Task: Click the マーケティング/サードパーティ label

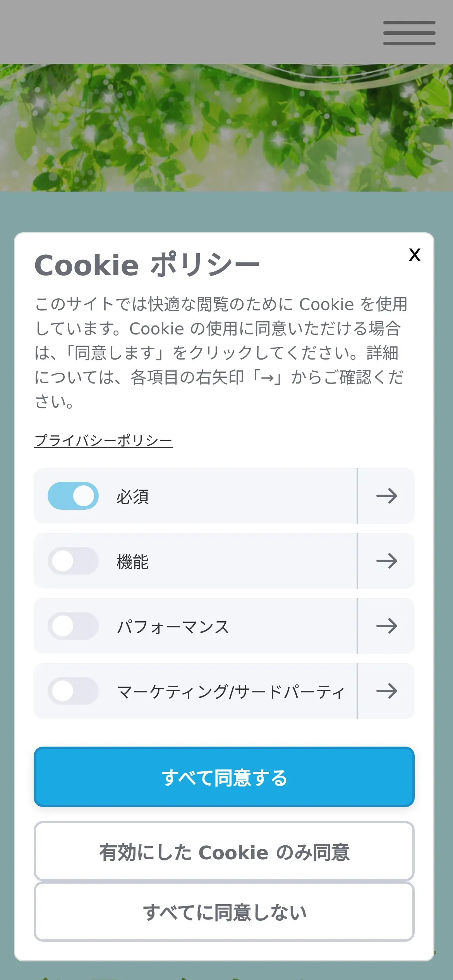Action: pos(231,692)
